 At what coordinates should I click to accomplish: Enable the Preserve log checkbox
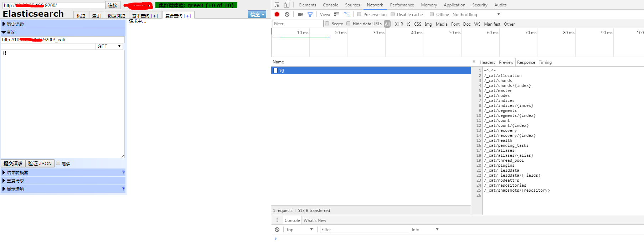tap(359, 14)
